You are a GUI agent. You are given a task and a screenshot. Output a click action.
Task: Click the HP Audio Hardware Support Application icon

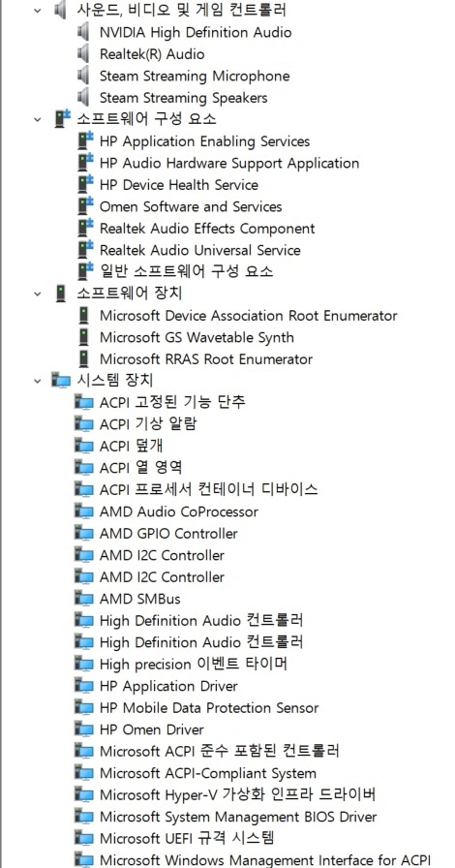[x=85, y=163]
